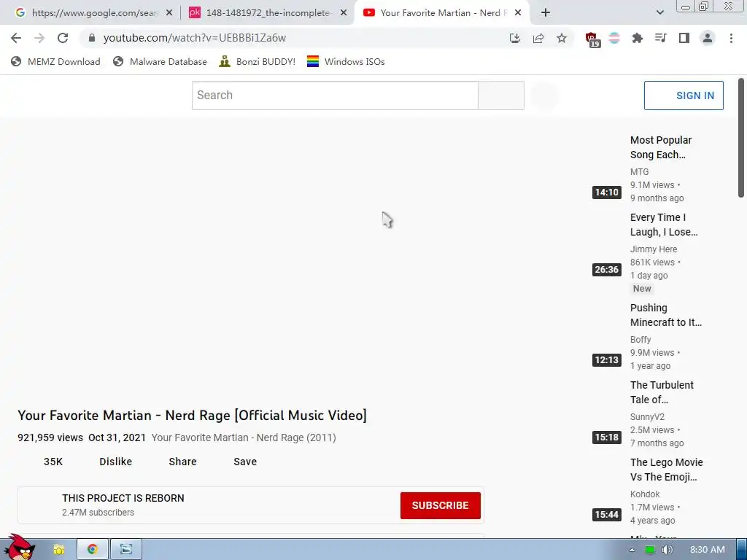Click the Kohdok channel name
The width and height of the screenshot is (747, 560).
(645, 494)
